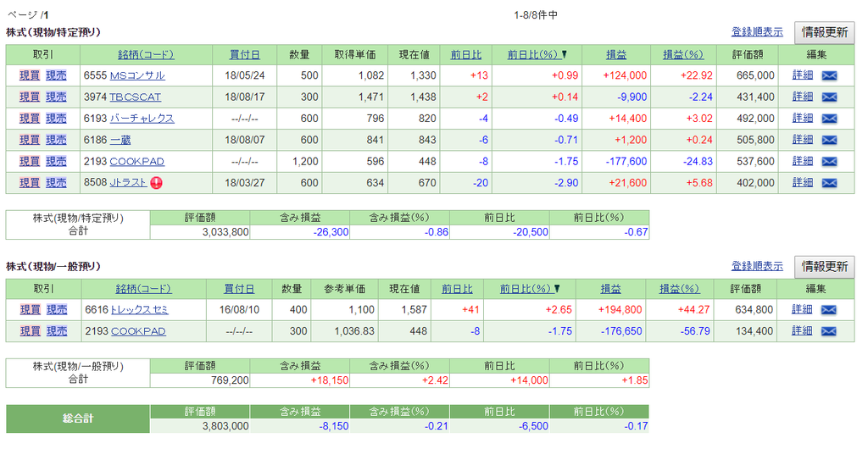Click the mail icon in TBCSCAT row
The image size is (868, 449).
(829, 97)
